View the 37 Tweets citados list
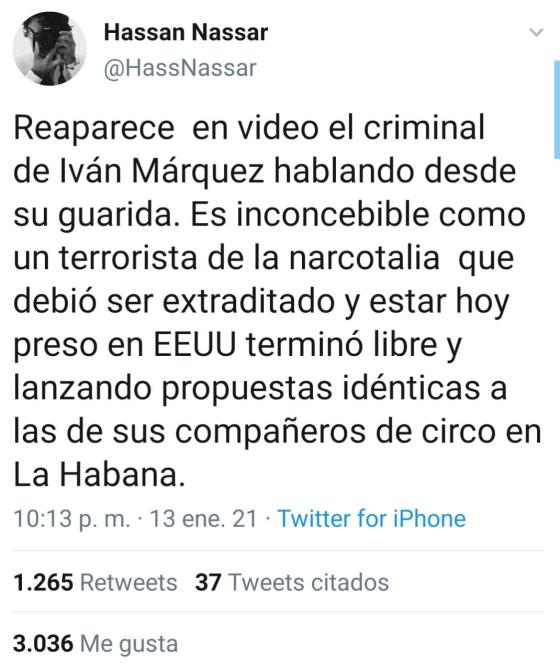Viewport: 560px width, 670px height. point(292,582)
